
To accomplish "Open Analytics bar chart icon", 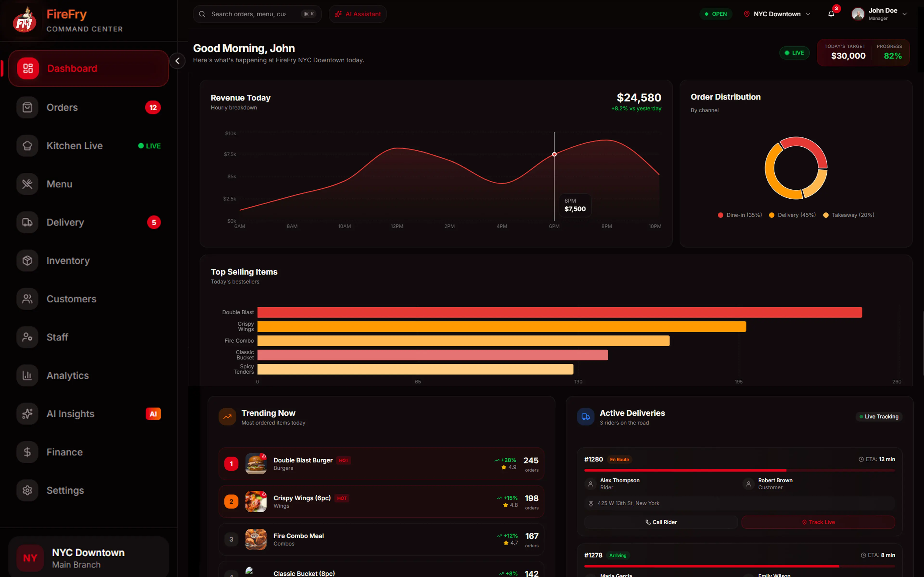I will click(x=27, y=376).
